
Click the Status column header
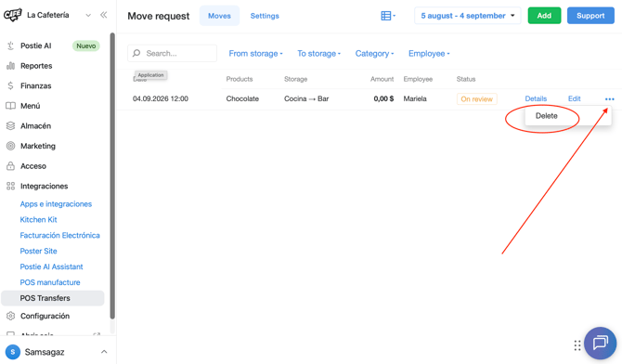(466, 79)
